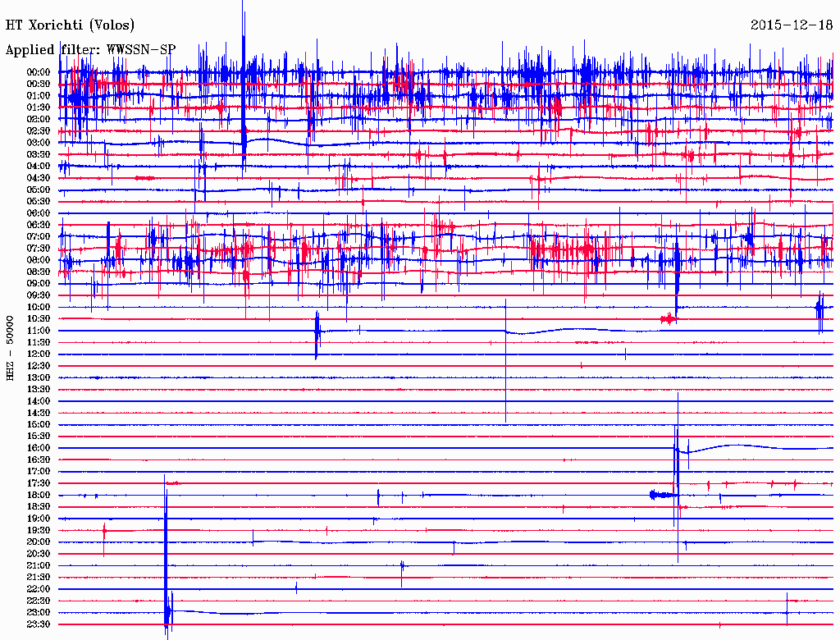Image resolution: width=840 pixels, height=640 pixels.
Task: Select the 21:30 time row label
Action: click(39, 578)
